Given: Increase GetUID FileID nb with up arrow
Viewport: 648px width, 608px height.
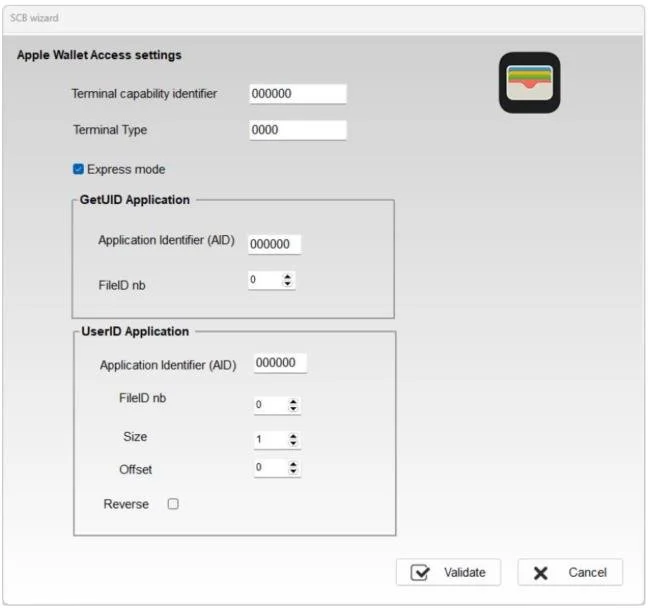Looking at the screenshot, I should 288,277.
